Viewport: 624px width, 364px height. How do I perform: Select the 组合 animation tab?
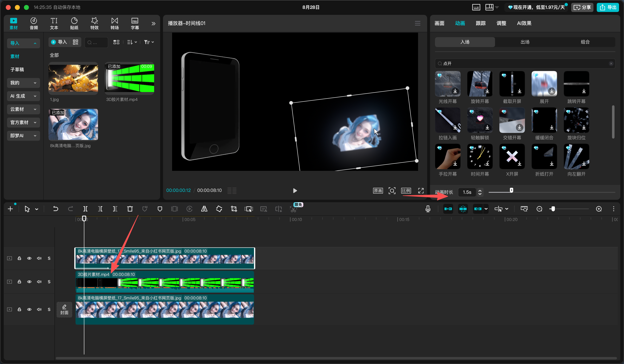(x=585, y=42)
